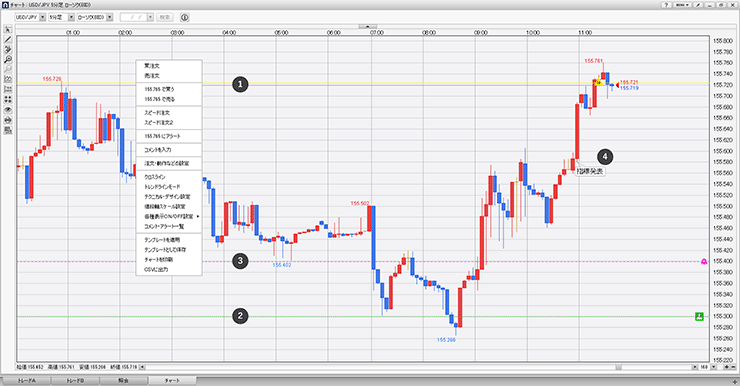Toggle the eye visibility icon in sidebar
740x386 pixels.
(8, 109)
